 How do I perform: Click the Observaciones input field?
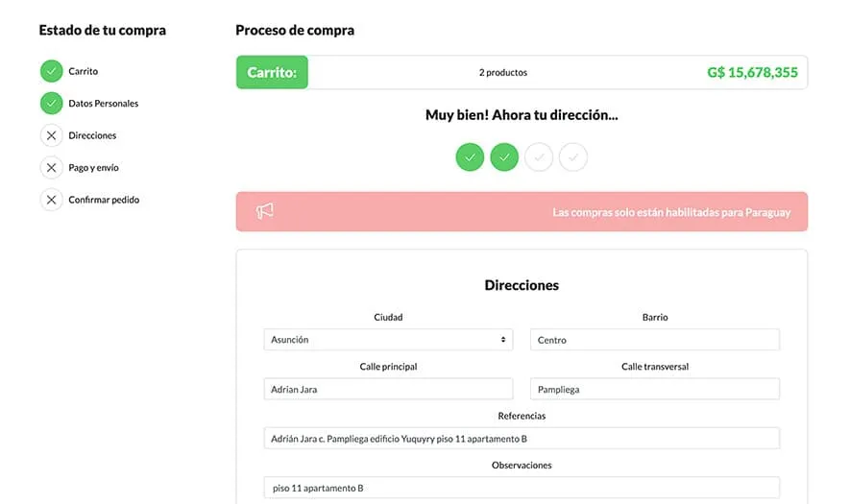[522, 488]
